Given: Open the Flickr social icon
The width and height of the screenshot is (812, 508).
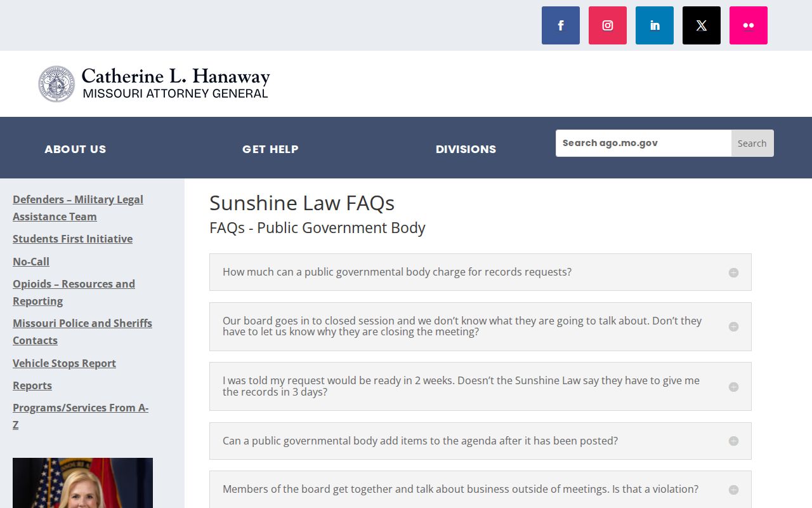Looking at the screenshot, I should point(749,25).
